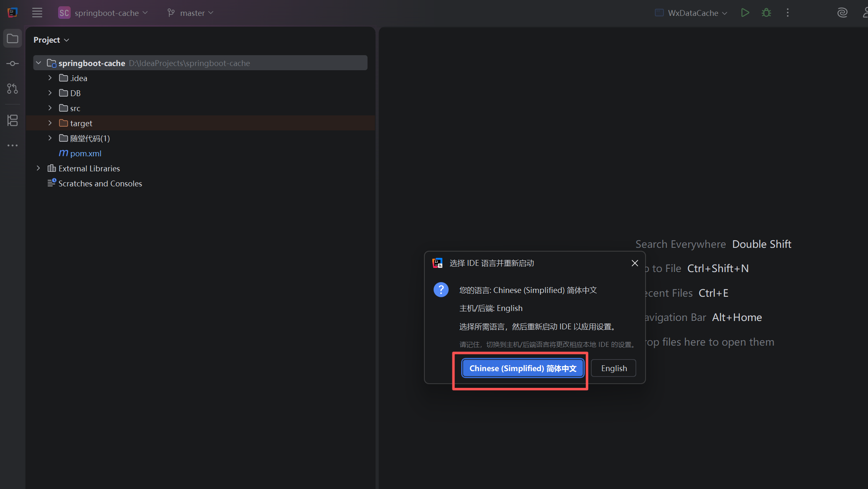Screen dimensions: 868x489
Task: Open WxDataCache run configuration dropdown
Action: [692, 13]
